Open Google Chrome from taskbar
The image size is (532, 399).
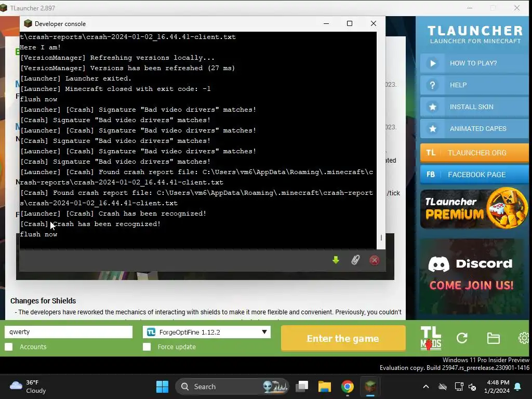(347, 387)
